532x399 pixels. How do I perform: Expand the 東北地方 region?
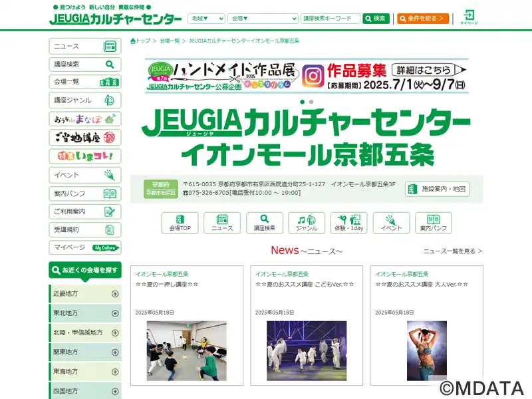(86, 313)
